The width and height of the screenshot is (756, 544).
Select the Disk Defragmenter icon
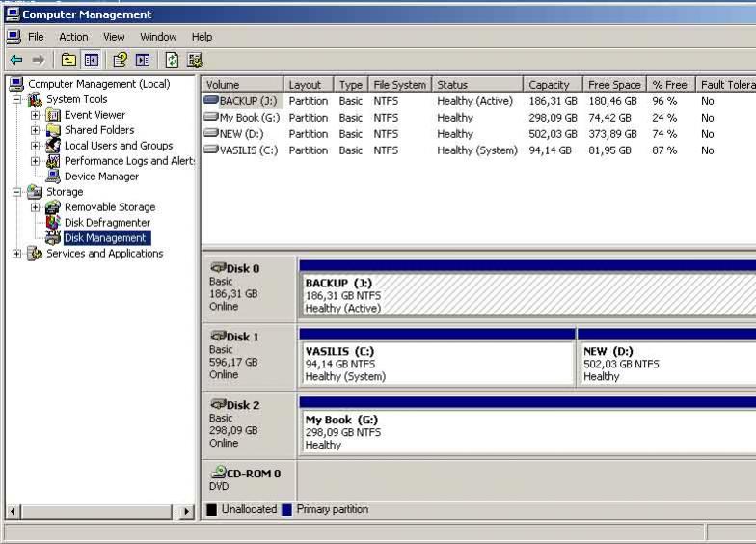point(52,222)
